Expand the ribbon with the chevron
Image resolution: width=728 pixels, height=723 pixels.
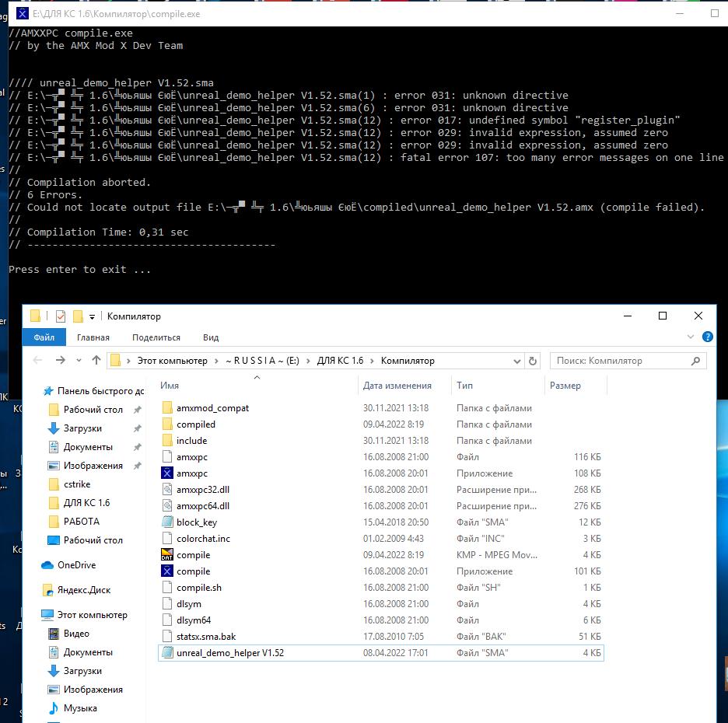[x=691, y=337]
